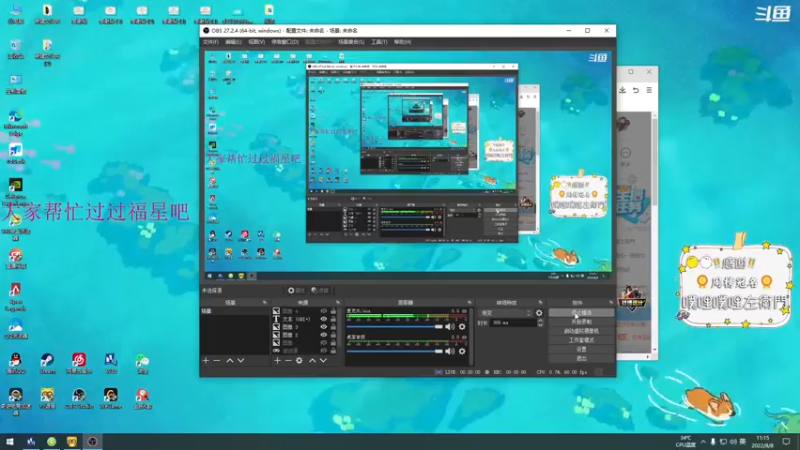Open microphone audio settings gear
This screenshot has width=800, height=450.
point(462,327)
